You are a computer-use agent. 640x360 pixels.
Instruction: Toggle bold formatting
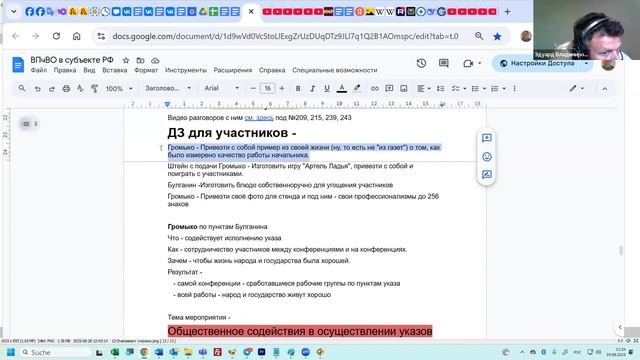point(298,89)
